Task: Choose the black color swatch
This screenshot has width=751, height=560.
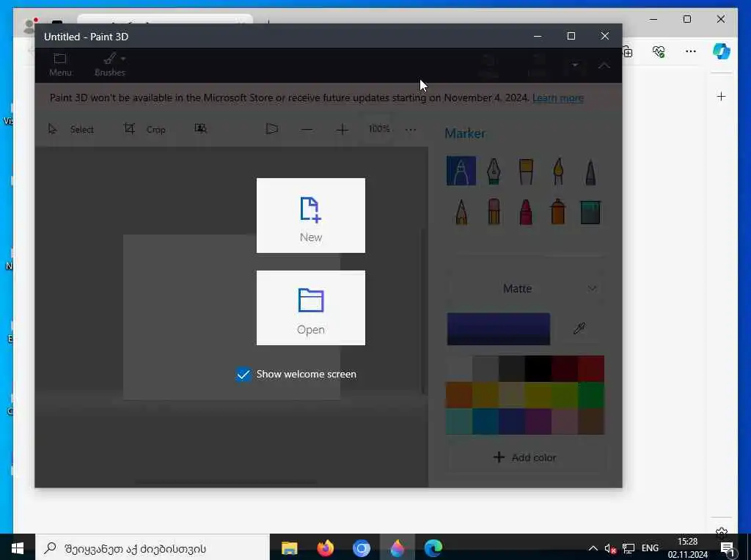Action: tap(538, 369)
